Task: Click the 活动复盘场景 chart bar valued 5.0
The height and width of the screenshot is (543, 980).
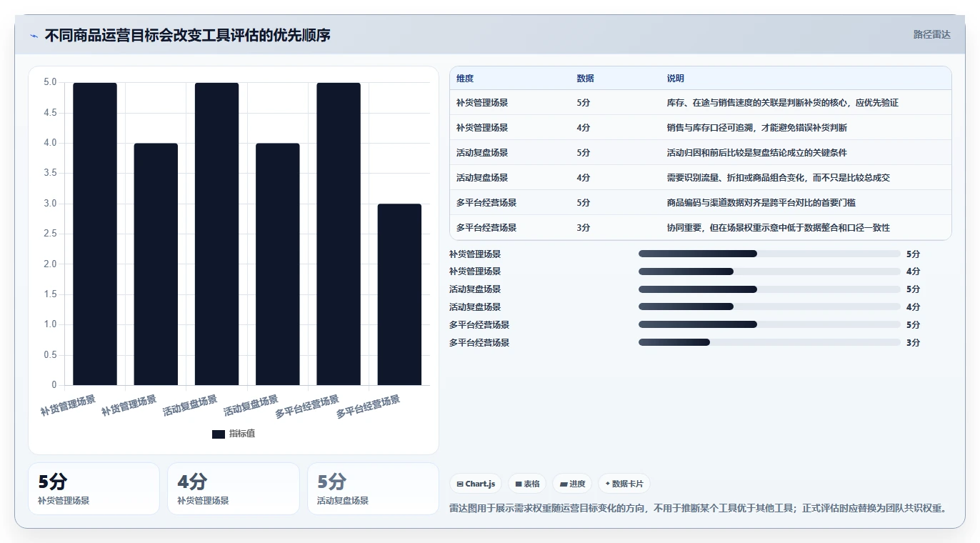Action: (x=216, y=234)
